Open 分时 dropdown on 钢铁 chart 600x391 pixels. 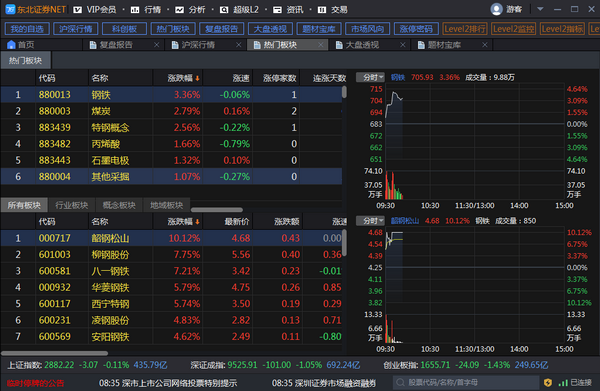point(370,77)
